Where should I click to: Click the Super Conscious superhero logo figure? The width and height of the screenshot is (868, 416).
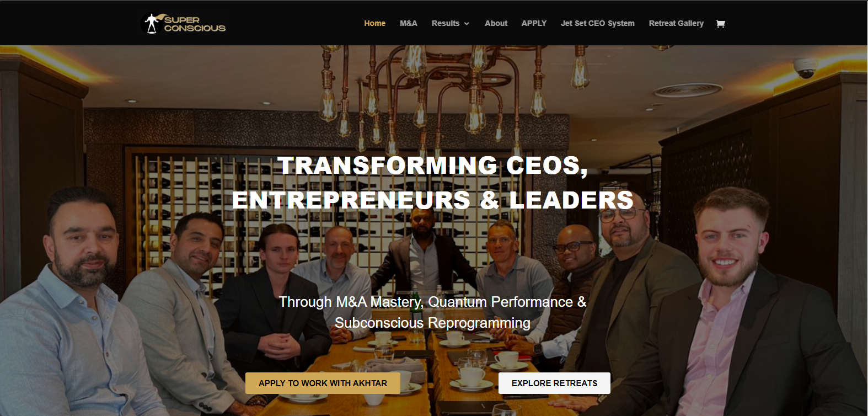[x=151, y=23]
